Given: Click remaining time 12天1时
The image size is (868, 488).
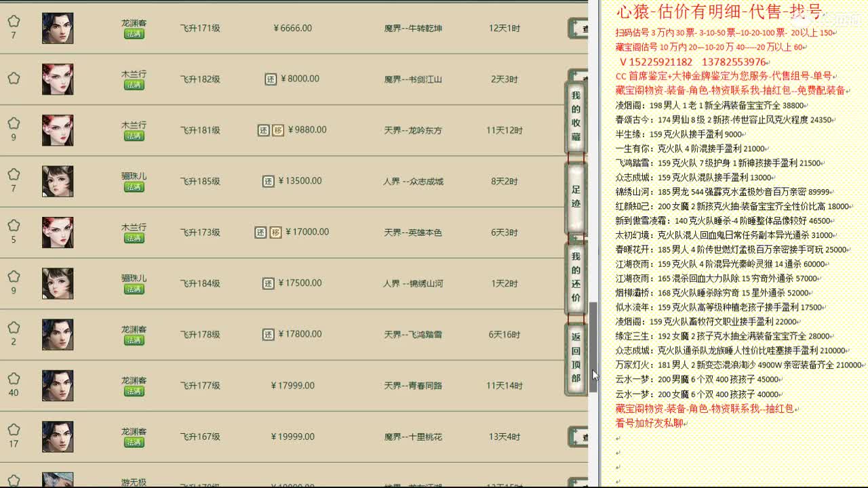Looking at the screenshot, I should point(505,28).
